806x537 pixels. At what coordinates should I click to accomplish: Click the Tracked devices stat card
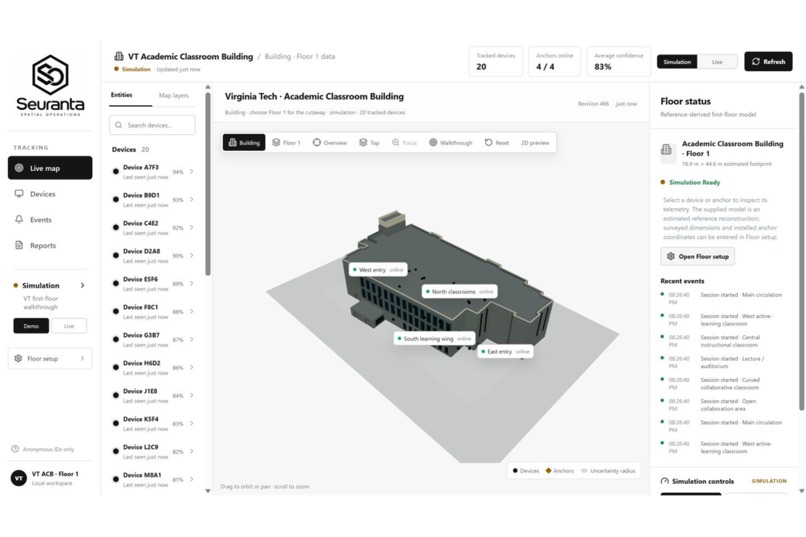(x=496, y=62)
